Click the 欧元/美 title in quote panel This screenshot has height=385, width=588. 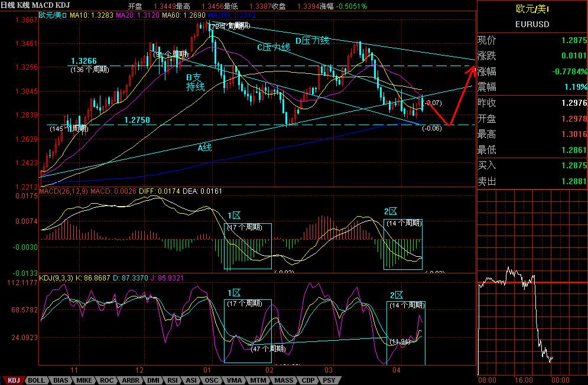(532, 9)
